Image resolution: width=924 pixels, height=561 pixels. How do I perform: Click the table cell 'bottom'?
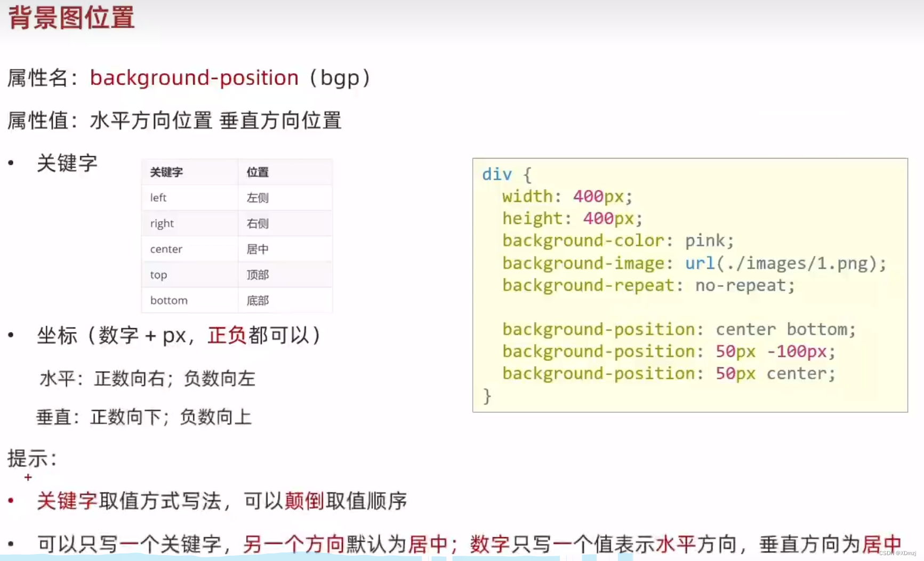[x=189, y=300]
